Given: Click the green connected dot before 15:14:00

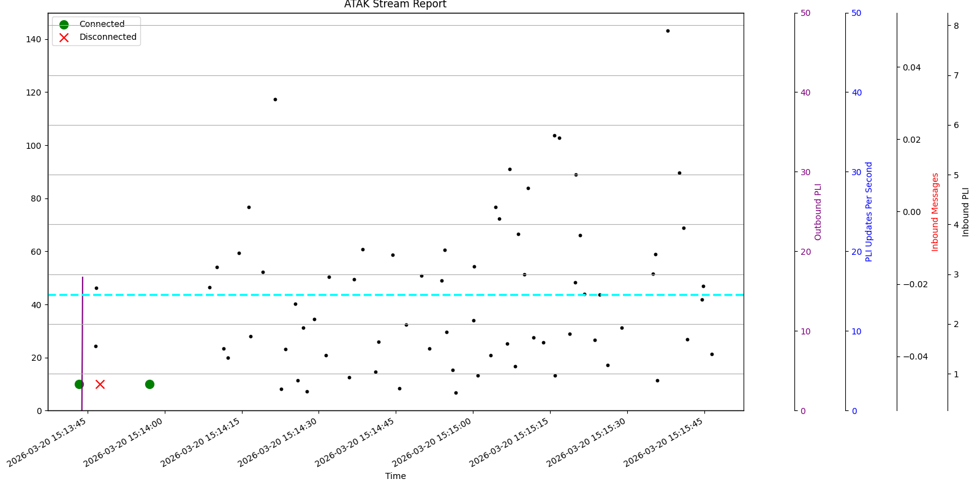Looking at the screenshot, I should (x=149, y=384).
